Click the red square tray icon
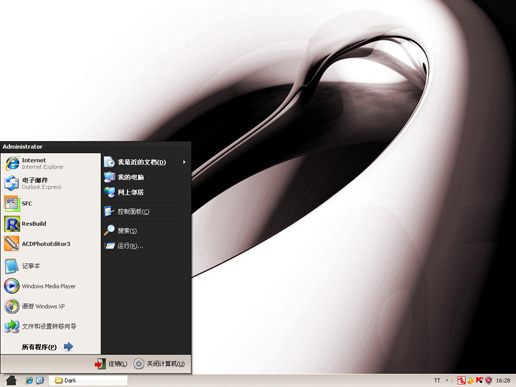This screenshot has height=387, width=516. point(461,380)
